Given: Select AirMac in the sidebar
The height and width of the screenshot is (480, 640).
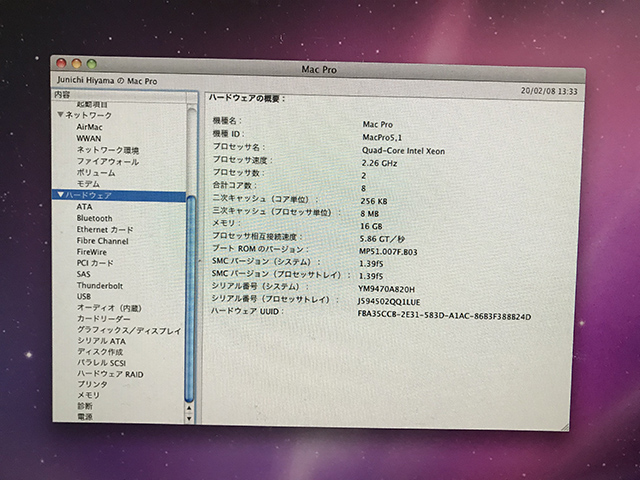Looking at the screenshot, I should pos(89,127).
